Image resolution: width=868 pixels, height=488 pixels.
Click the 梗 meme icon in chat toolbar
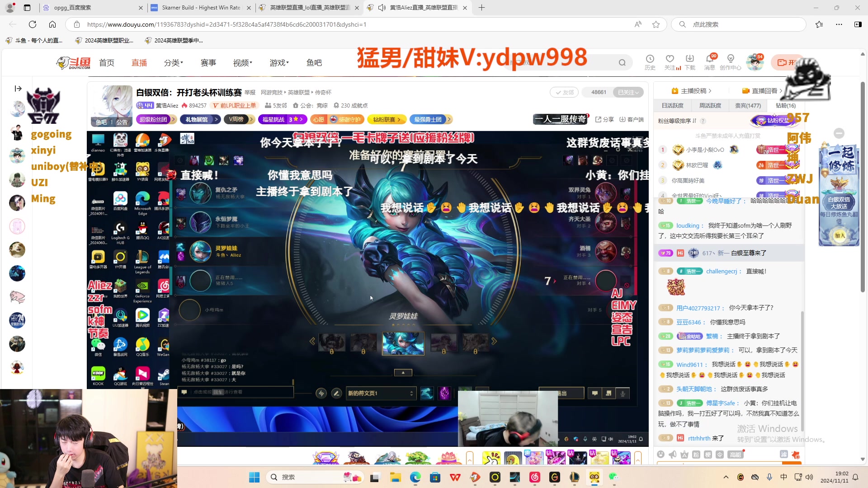pos(708,455)
